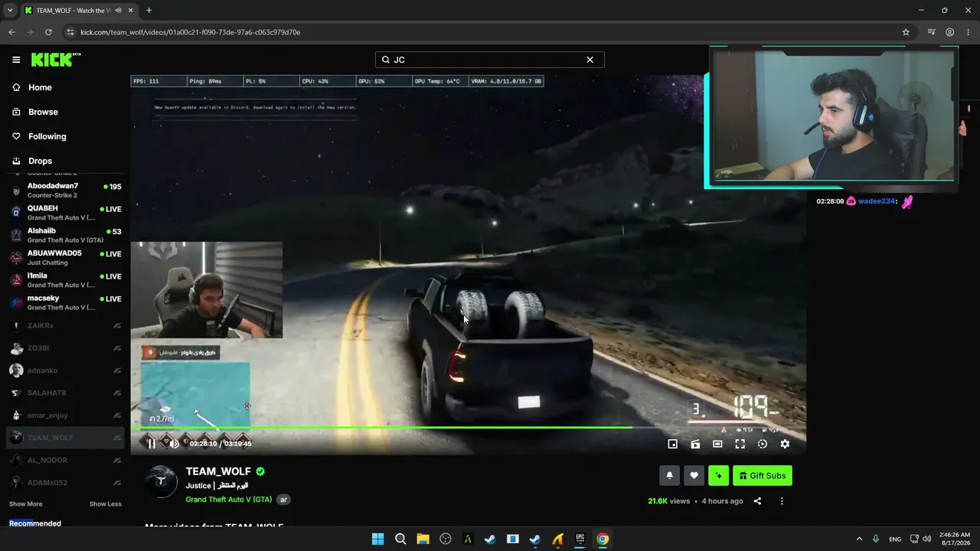Toggle theater mode
This screenshot has height=551, width=980.
click(717, 444)
